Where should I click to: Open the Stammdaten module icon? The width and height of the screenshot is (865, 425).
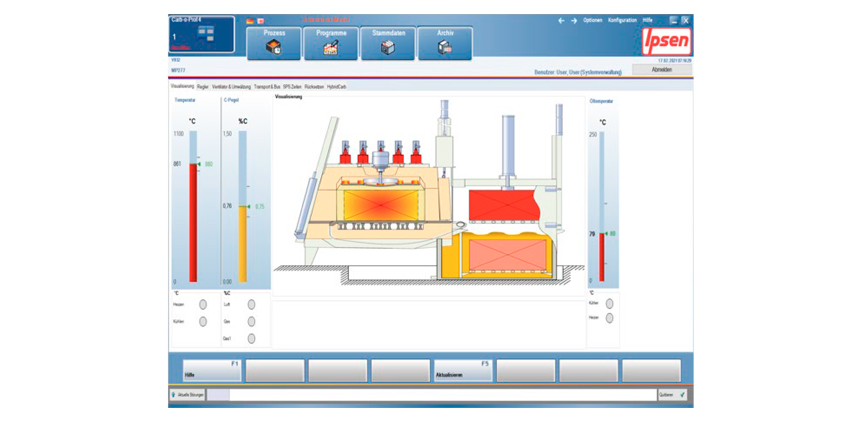click(x=388, y=43)
